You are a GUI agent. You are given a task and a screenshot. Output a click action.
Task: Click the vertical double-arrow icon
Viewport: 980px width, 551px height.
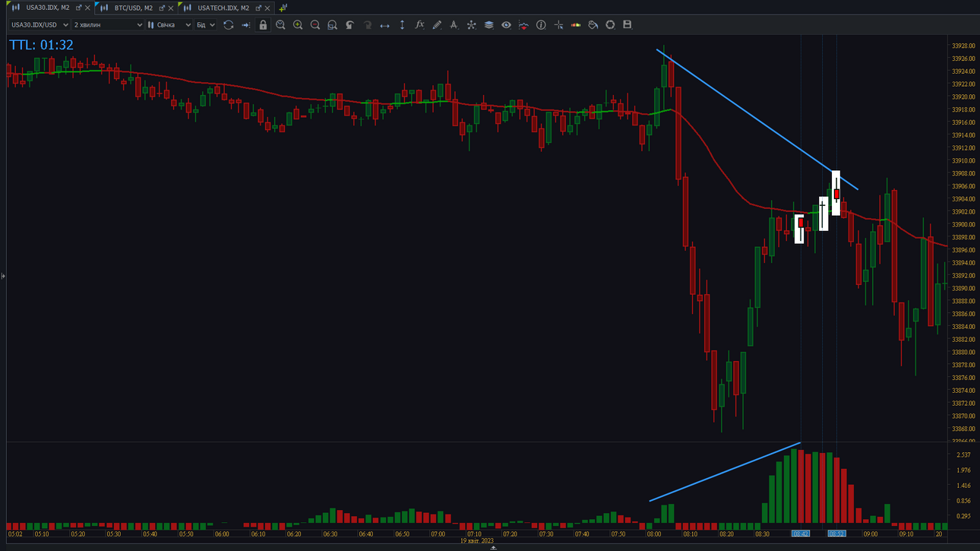click(x=402, y=25)
